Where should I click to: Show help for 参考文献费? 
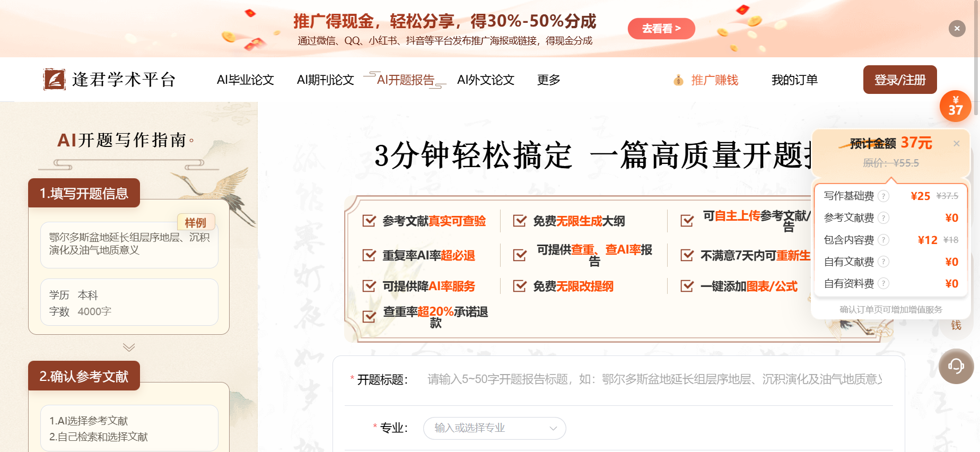[x=883, y=218]
